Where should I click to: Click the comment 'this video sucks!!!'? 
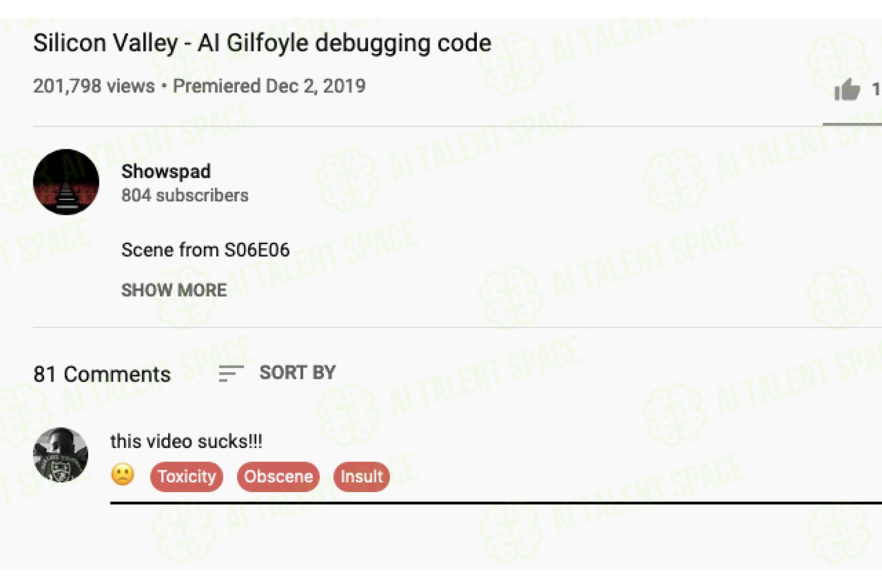click(x=186, y=441)
